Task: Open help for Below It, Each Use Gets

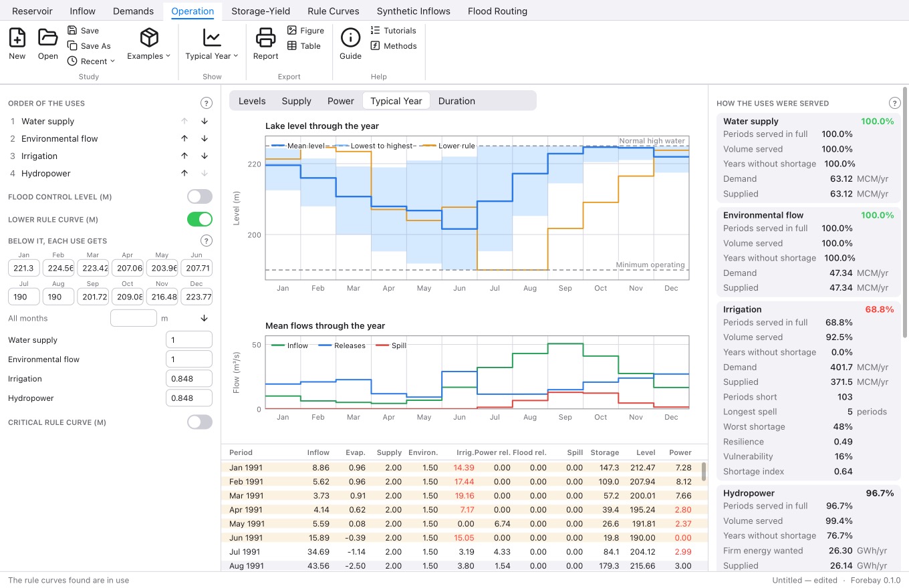Action: [x=207, y=241]
